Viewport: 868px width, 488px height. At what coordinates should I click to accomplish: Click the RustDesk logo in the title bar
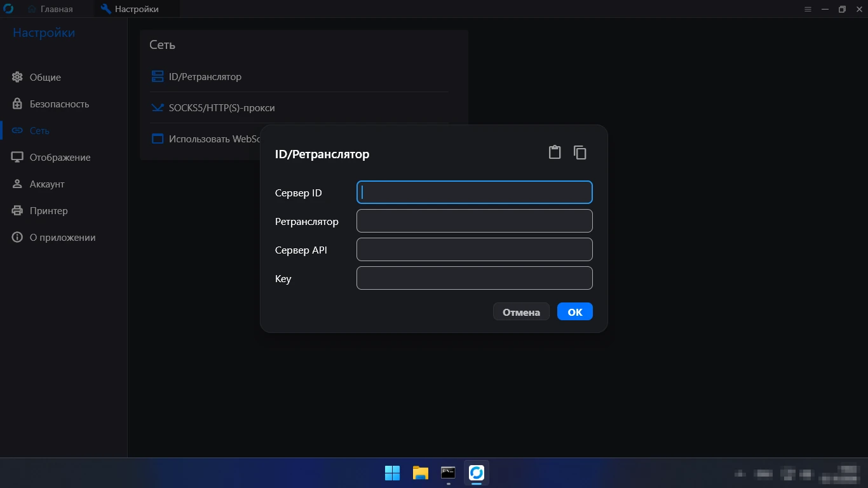(8, 9)
